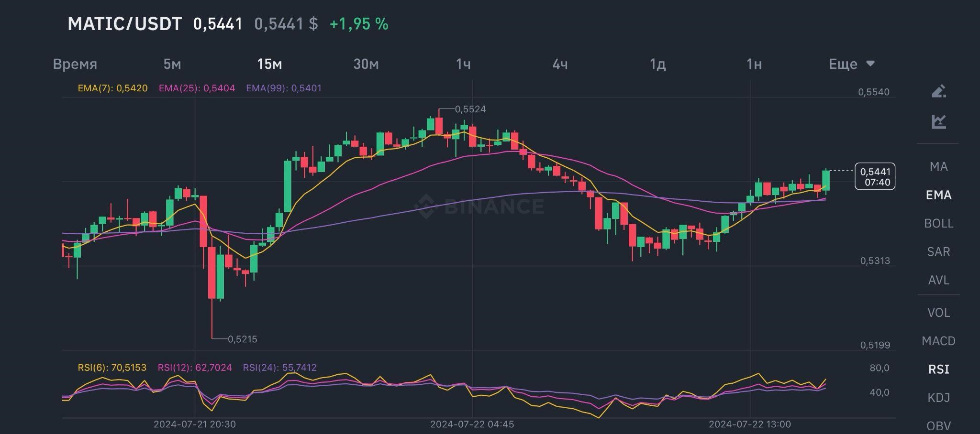Click the 0,5215 low price marker
Image resolution: width=980 pixels, height=434 pixels.
(242, 339)
